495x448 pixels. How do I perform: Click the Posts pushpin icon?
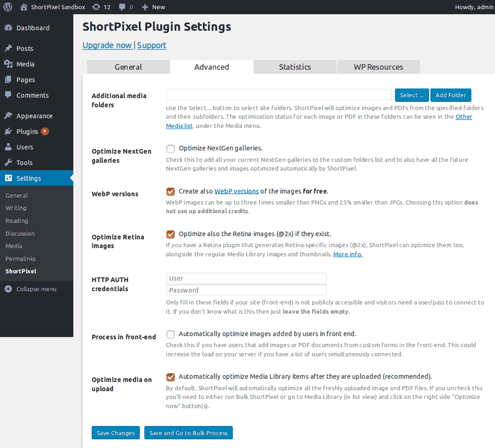point(8,48)
